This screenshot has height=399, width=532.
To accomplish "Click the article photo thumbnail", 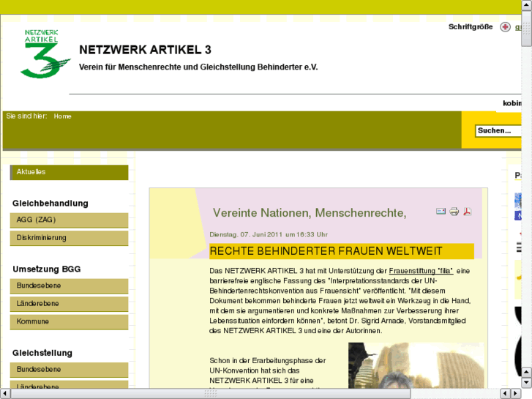I will pyautogui.click(x=416, y=365).
